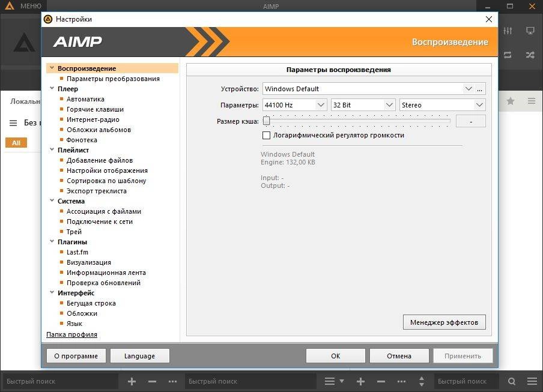This screenshot has height=392, width=543.
Task: Collapse the Плеер tree section
Action: click(x=52, y=89)
